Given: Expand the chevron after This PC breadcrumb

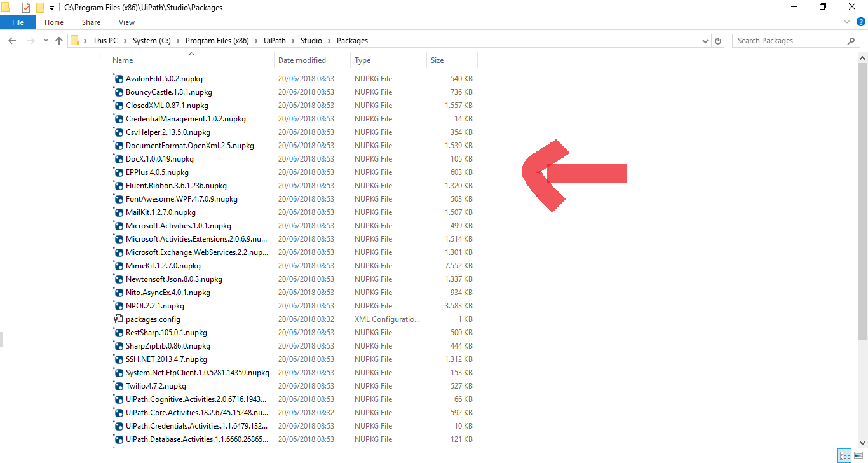Looking at the screenshot, I should [x=125, y=41].
